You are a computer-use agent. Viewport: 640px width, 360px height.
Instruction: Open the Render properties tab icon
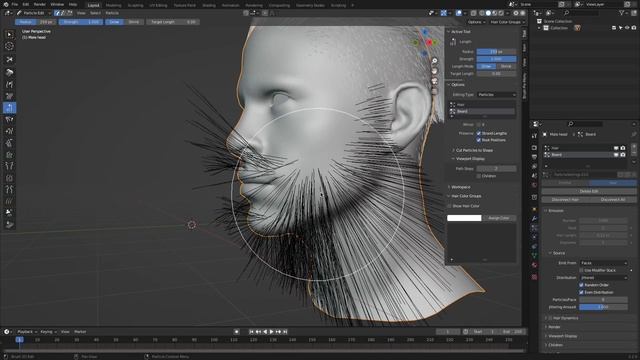534,147
